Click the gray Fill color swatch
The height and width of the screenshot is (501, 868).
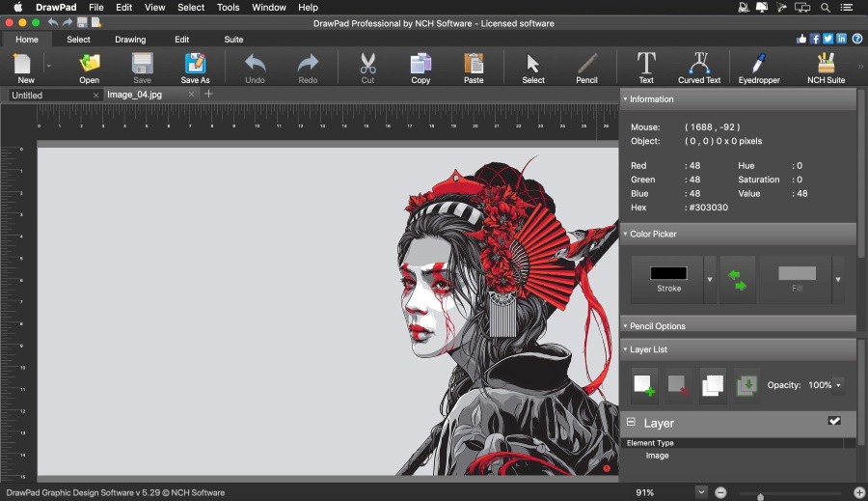tap(797, 273)
